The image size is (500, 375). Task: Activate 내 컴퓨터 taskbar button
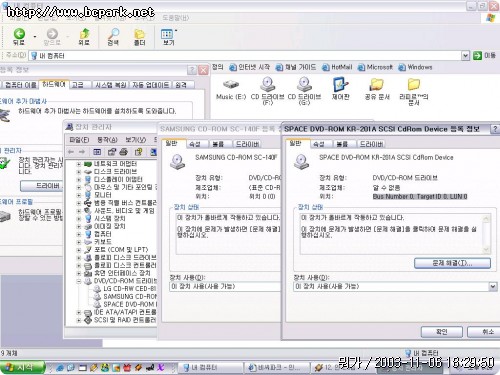click(210, 367)
